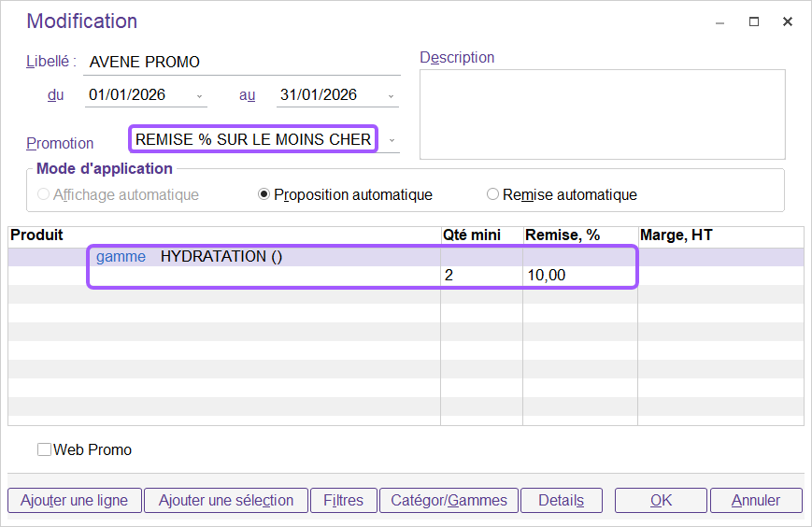Viewport: 812px width, 527px height.
Task: Select Proposition automatique radio option
Action: click(x=264, y=194)
